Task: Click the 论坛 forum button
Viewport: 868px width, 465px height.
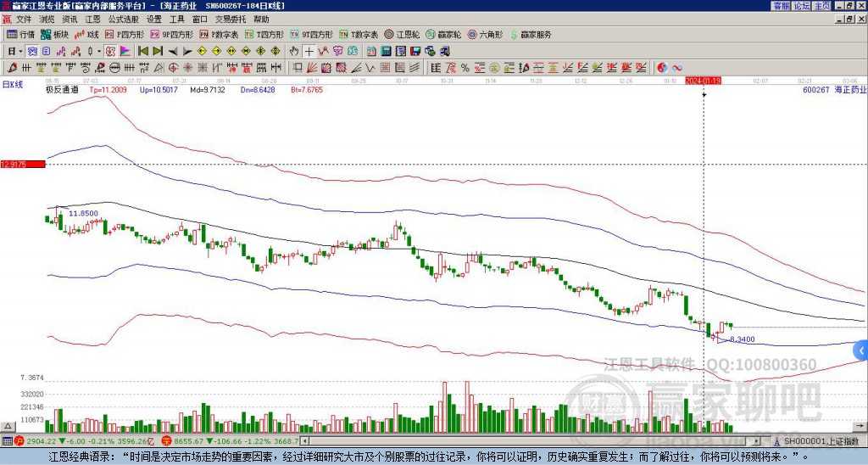Action: coord(802,6)
